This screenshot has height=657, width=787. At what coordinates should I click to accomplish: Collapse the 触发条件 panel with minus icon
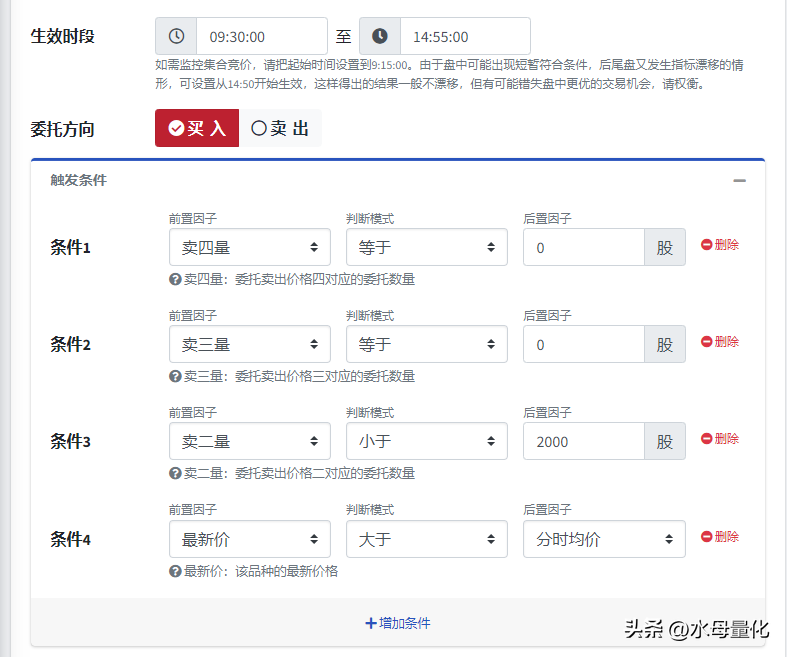[739, 181]
